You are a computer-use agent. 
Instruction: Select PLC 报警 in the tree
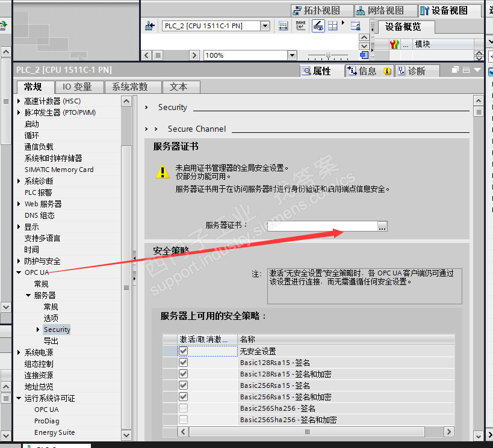[x=39, y=192]
